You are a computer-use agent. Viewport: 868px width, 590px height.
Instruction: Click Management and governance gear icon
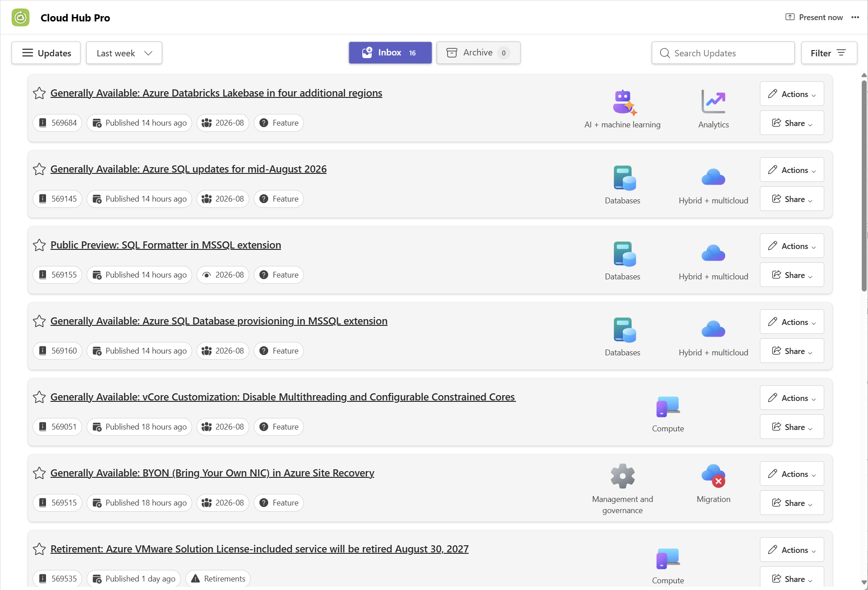(623, 476)
